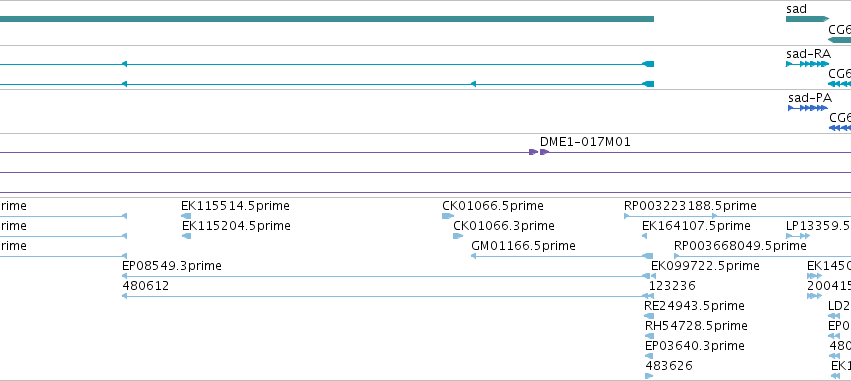Screen dimensions: 851x381
Task: Select the sad-PA protein label
Action: (810, 98)
